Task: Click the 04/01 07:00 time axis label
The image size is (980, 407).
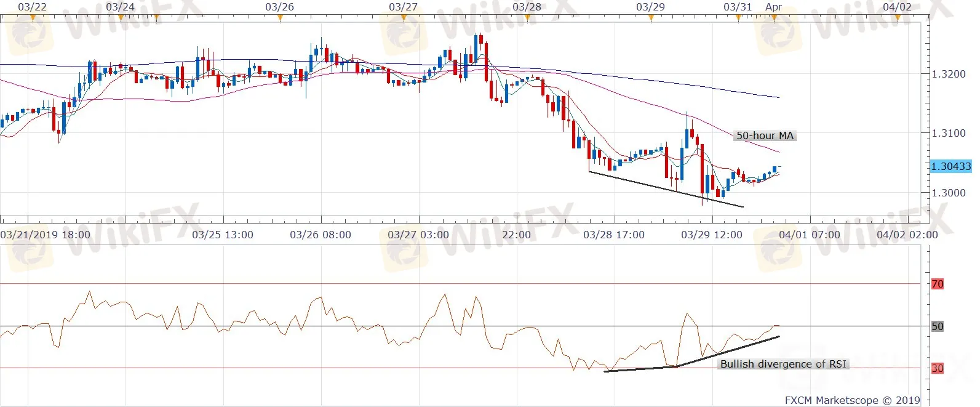Action: (x=810, y=235)
